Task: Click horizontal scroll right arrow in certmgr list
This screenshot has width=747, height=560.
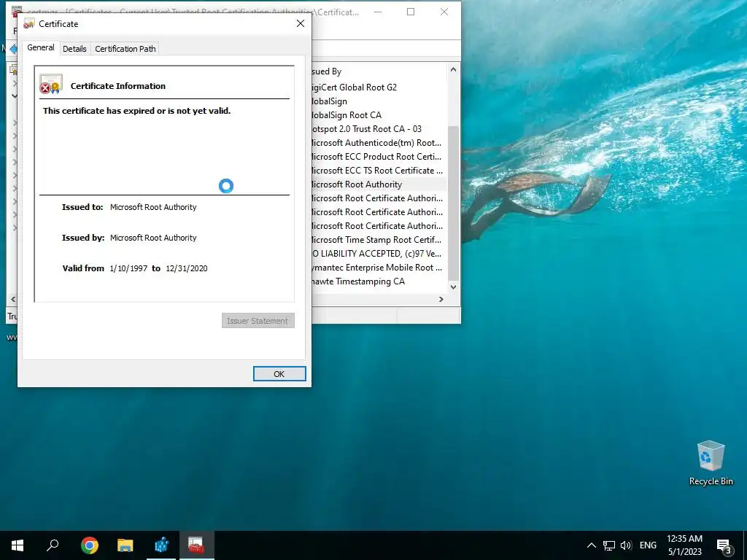Action: [441, 299]
